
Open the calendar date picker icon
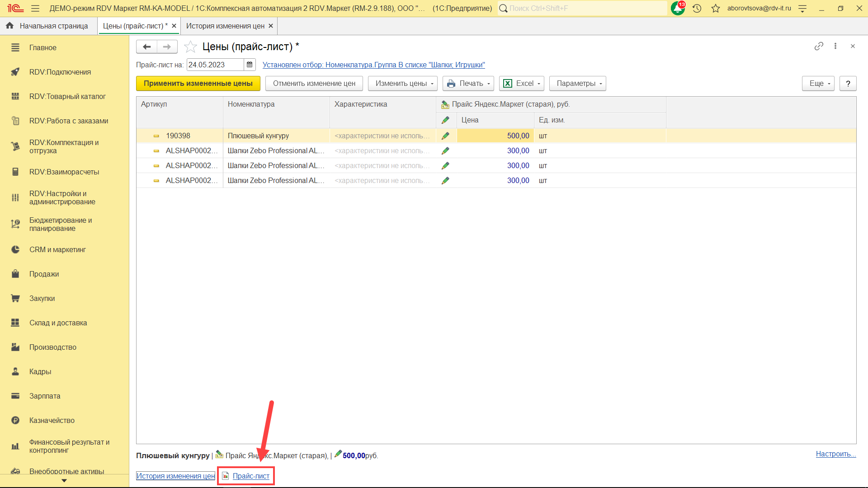pos(250,65)
